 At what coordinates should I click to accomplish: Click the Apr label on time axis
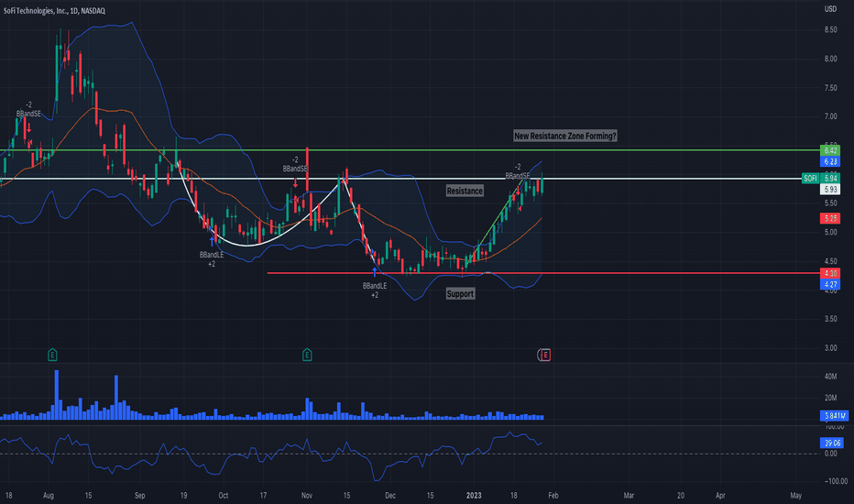pos(720,495)
